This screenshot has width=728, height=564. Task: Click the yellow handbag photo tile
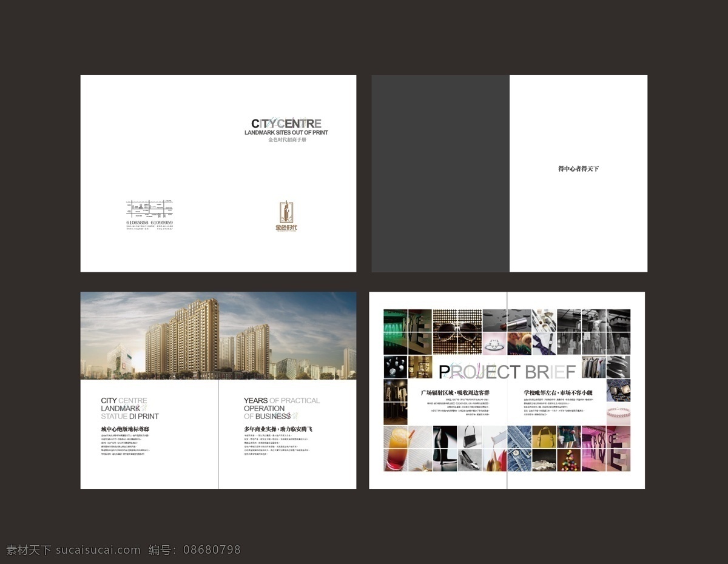click(544, 437)
